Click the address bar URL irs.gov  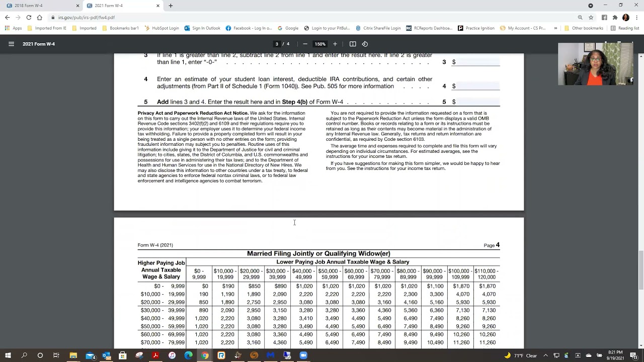[86, 17]
